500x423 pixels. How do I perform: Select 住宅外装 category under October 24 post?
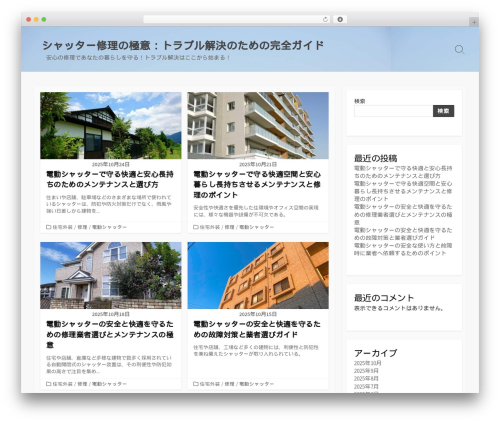pyautogui.click(x=62, y=227)
